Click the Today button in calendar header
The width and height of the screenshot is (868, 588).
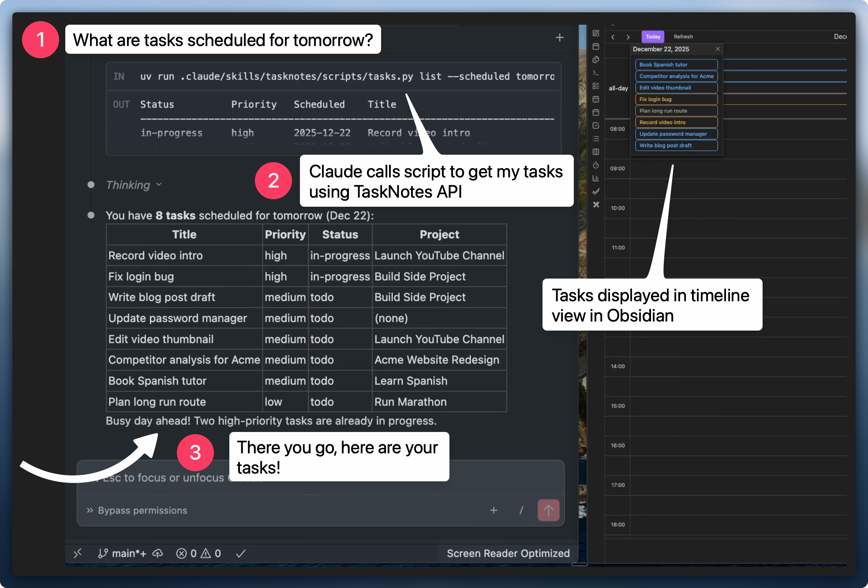point(653,37)
